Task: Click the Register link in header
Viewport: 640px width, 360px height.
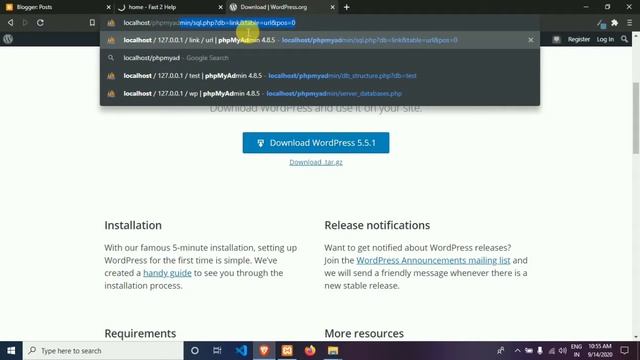Action: pos(579,40)
